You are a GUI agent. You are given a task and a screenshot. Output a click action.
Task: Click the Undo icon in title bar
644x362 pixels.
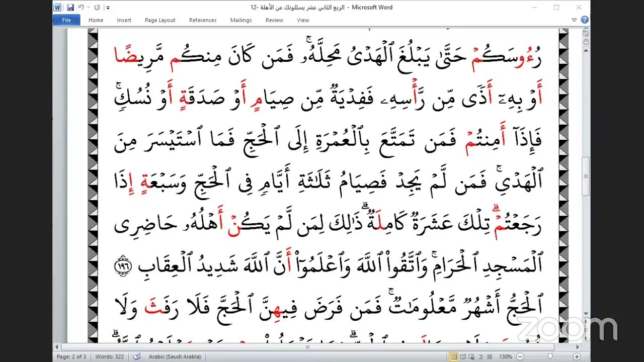point(81,8)
